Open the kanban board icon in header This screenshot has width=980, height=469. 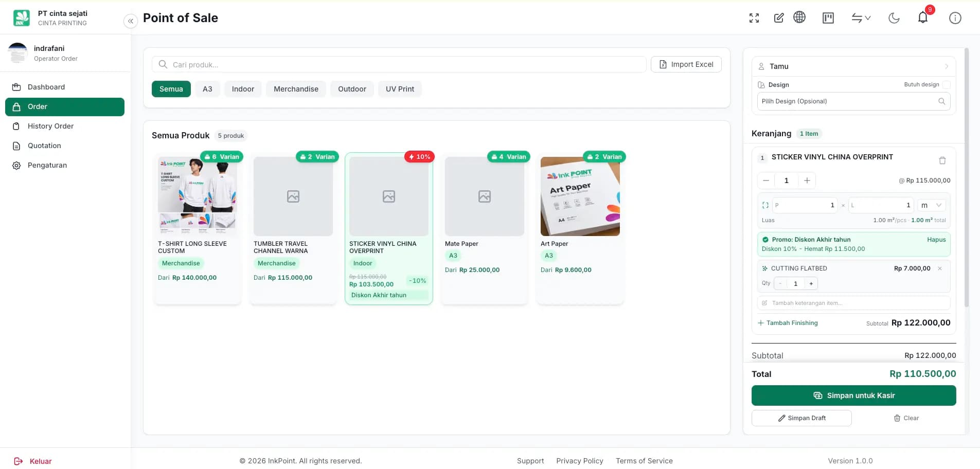coord(828,18)
